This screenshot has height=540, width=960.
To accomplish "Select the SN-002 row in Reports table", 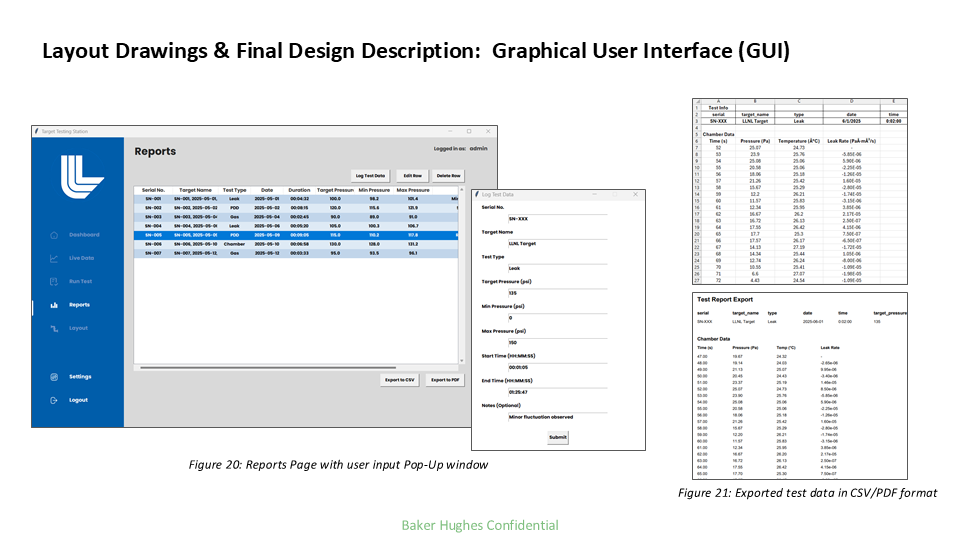I will click(x=296, y=208).
